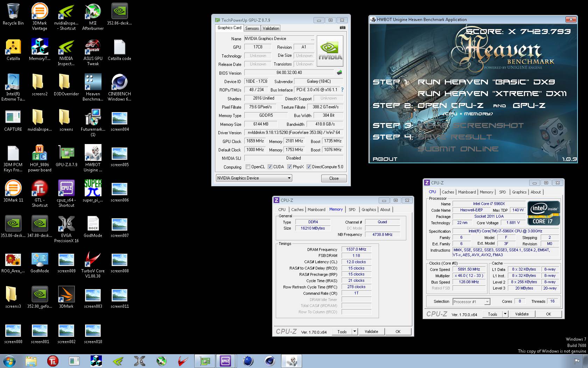Click OK in CPU-Z Memory window
Screen dimensions: 588x368
click(398, 332)
